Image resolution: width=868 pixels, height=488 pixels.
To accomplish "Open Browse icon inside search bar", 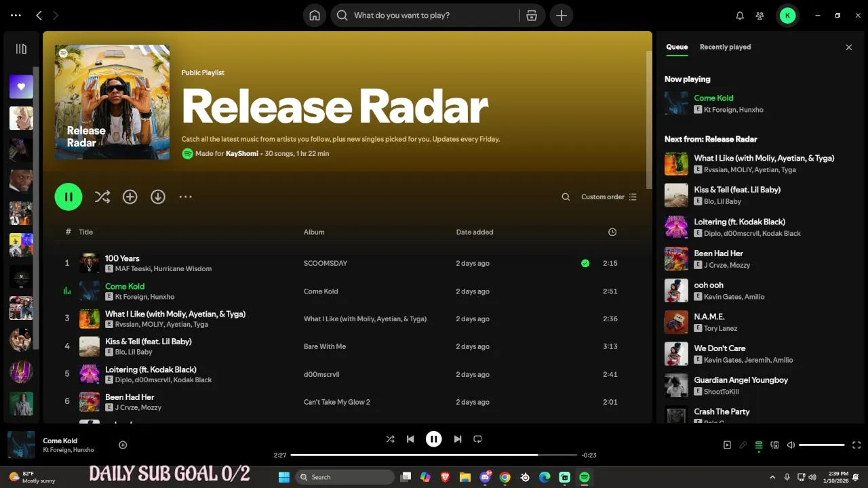I will [x=532, y=15].
